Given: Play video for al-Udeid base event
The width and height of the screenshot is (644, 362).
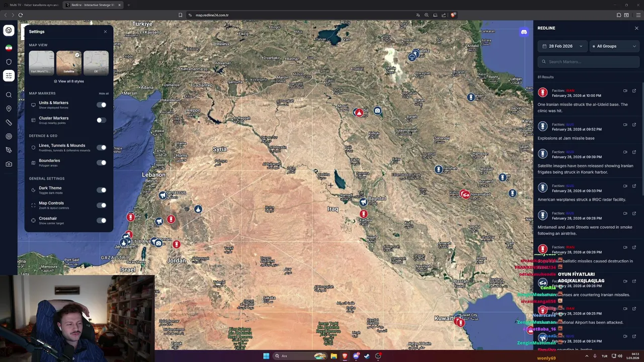Looking at the screenshot, I should (x=625, y=91).
